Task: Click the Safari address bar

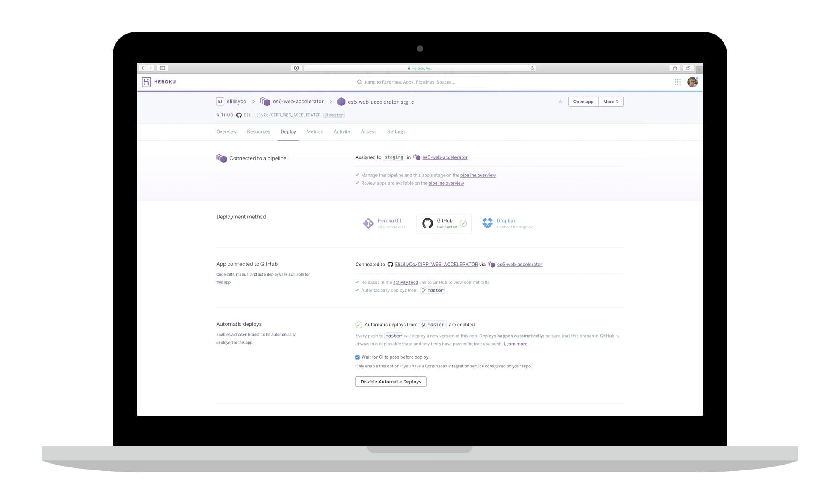Action: click(420, 68)
